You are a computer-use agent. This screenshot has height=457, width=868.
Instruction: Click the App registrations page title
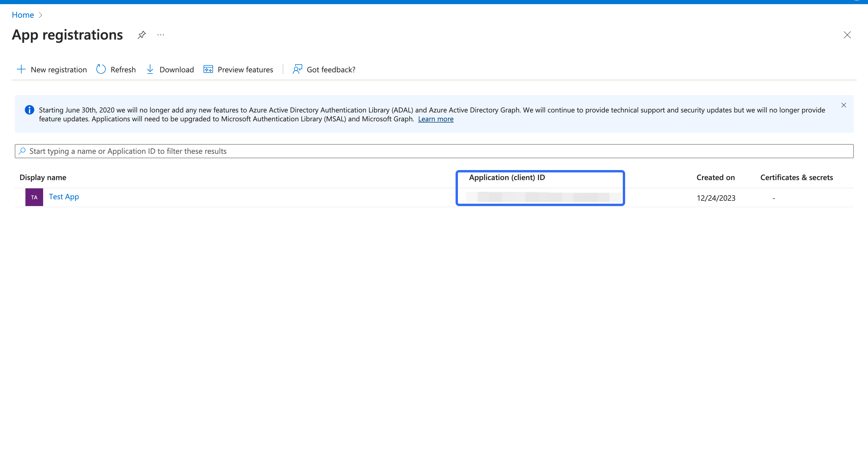[x=67, y=35]
